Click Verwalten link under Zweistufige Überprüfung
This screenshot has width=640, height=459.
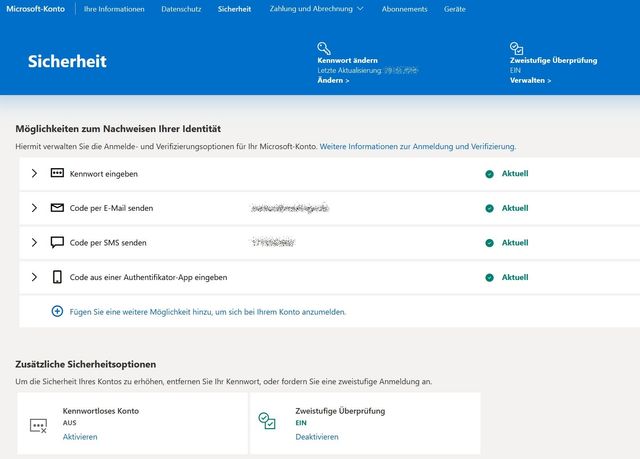530,80
